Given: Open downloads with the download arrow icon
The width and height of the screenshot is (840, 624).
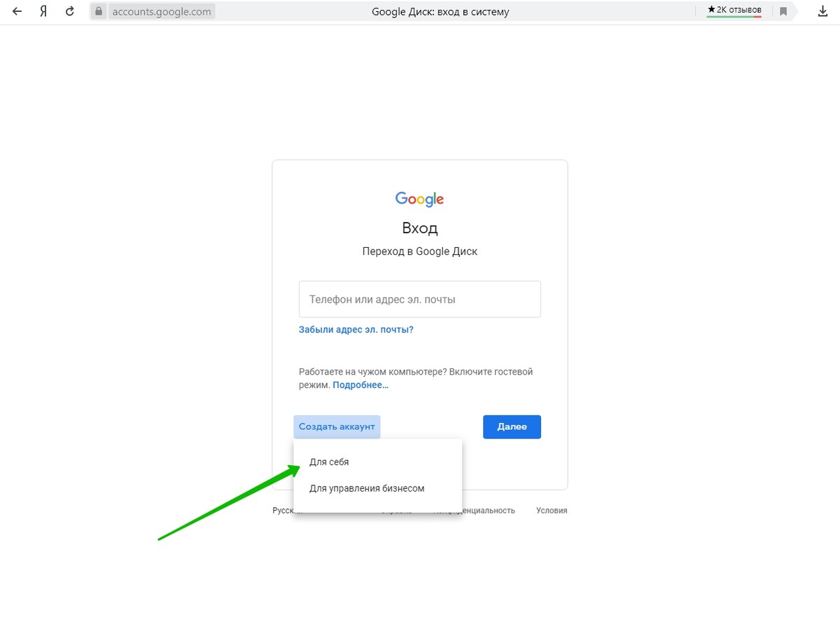Looking at the screenshot, I should pos(823,12).
